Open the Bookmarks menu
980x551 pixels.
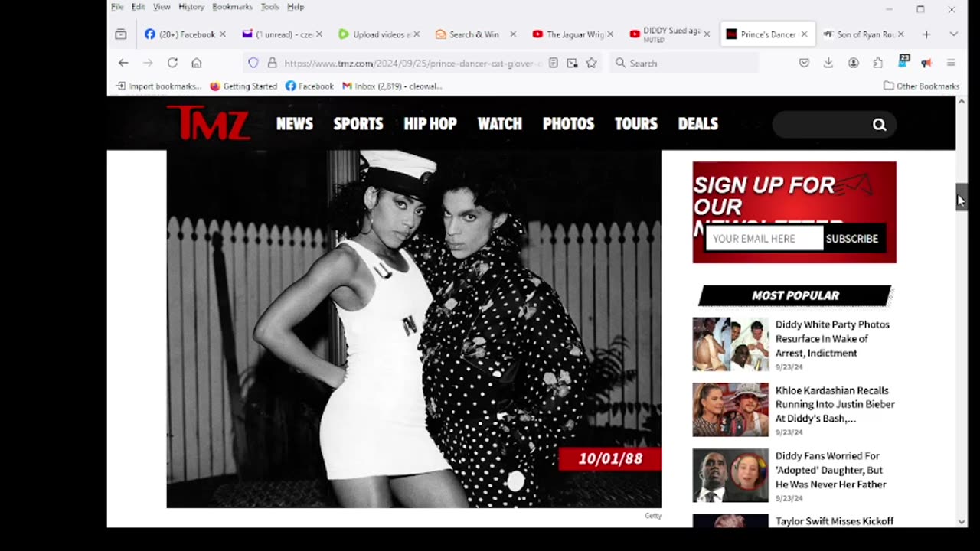[x=232, y=7]
